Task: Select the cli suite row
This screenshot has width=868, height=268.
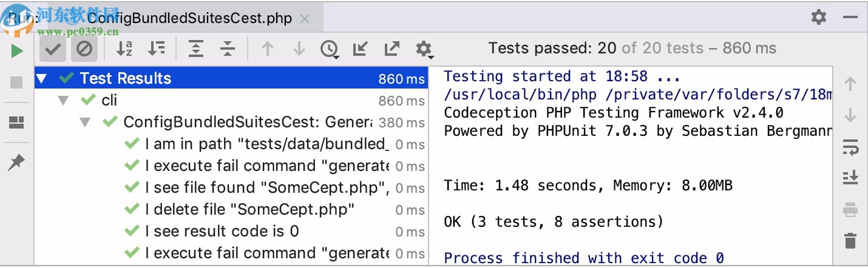Action: (231, 100)
